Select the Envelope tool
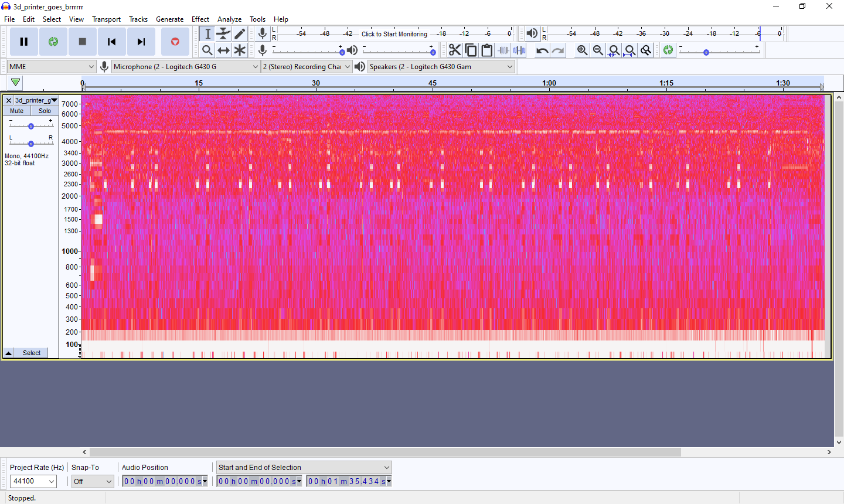The image size is (844, 504). tap(223, 34)
